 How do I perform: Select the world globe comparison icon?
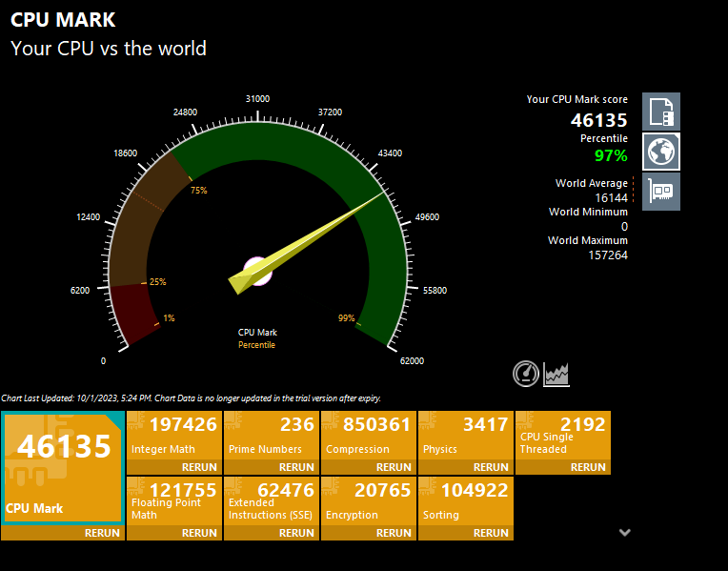661,152
